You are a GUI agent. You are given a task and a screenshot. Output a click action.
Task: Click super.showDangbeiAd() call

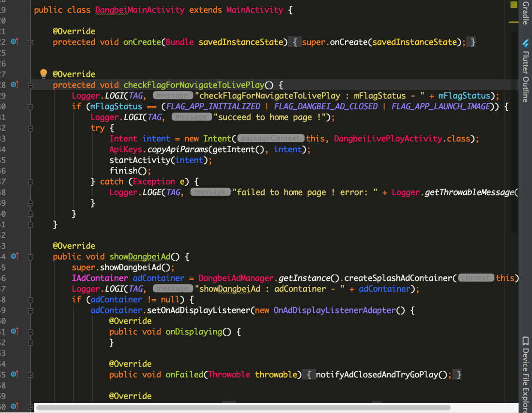(x=121, y=267)
